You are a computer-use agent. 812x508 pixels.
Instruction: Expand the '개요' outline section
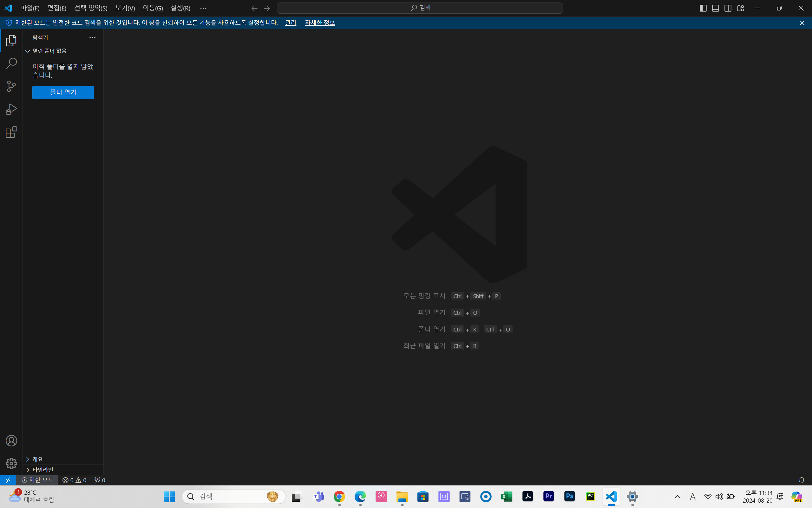[x=63, y=459]
